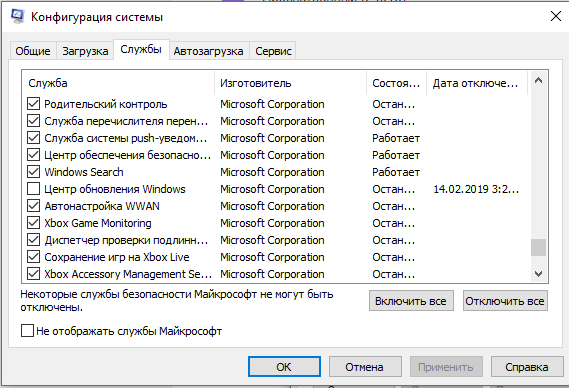Click the disable date 14.02.2019 3:2...
The image size is (569, 388).
[476, 189]
